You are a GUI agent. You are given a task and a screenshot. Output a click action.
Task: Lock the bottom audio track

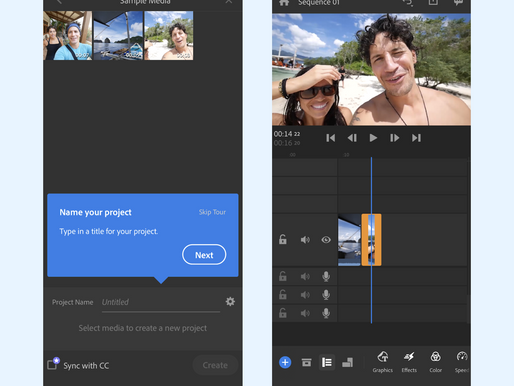click(x=283, y=313)
